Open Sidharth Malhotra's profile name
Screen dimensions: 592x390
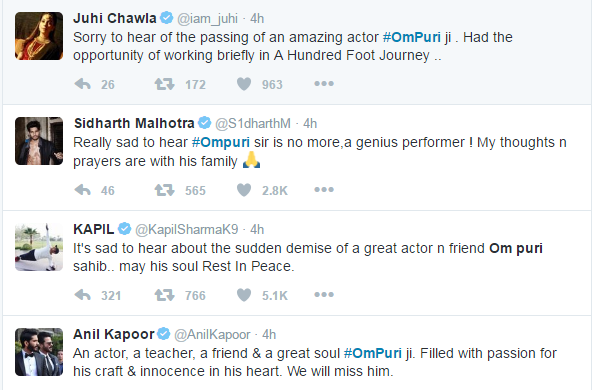click(x=134, y=123)
